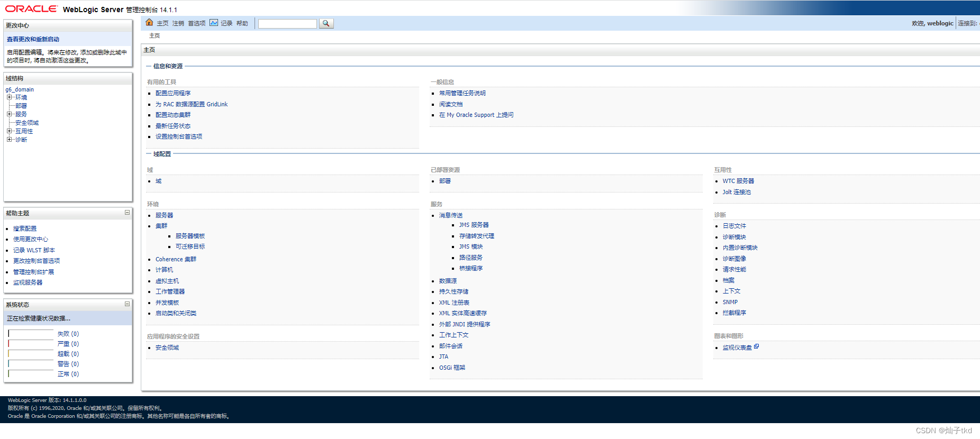Open g6_domain tree root

(x=20, y=89)
